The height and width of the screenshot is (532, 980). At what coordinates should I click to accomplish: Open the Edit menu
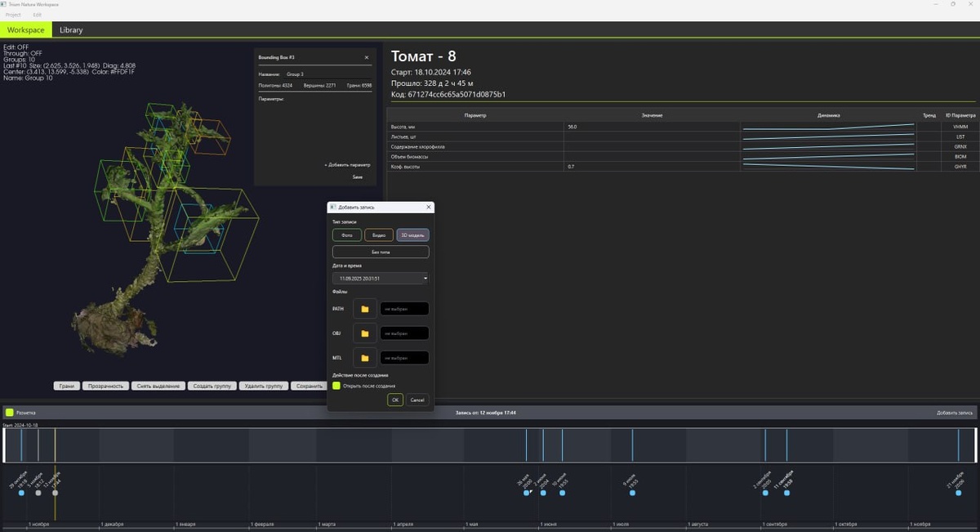[38, 15]
